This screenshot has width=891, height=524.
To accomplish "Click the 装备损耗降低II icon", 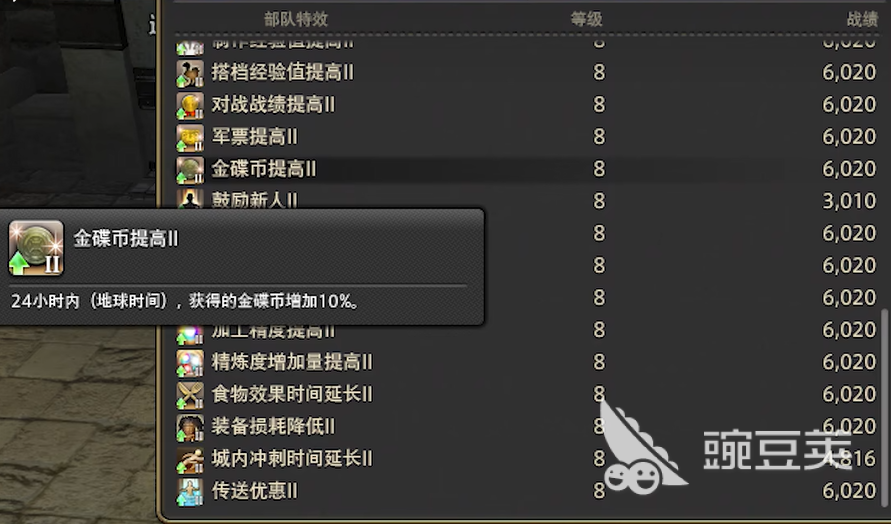I will point(190,427).
